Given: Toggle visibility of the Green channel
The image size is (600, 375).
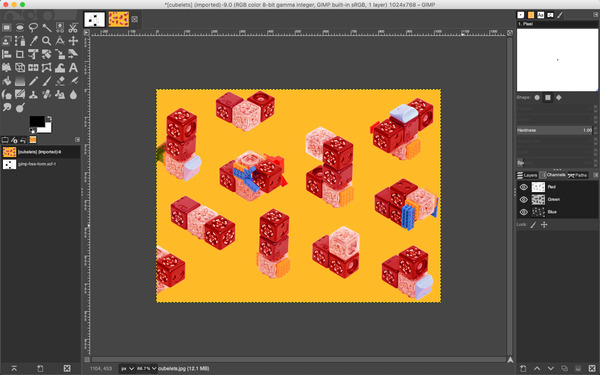Looking at the screenshot, I should [x=523, y=199].
